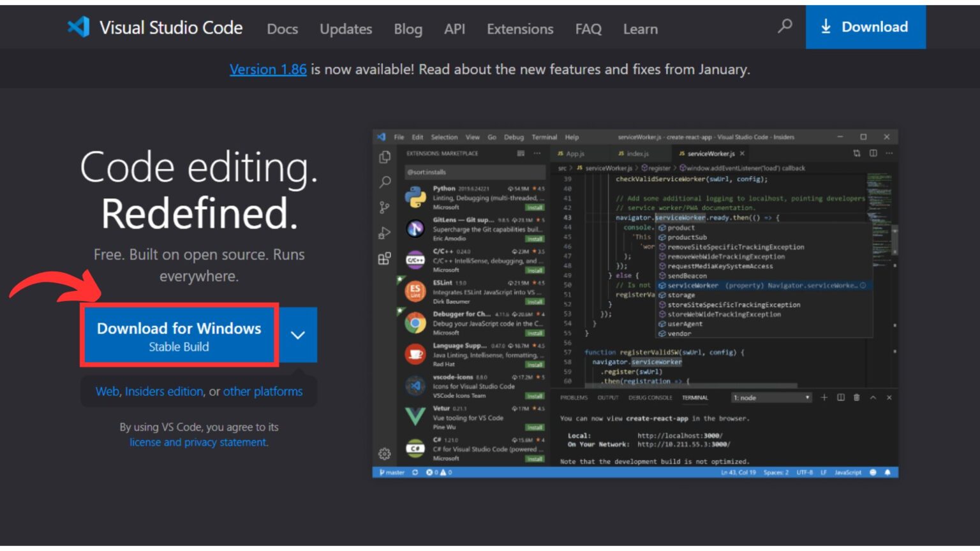Click Download for Windows Stable Build
The image size is (980, 551).
pyautogui.click(x=179, y=335)
